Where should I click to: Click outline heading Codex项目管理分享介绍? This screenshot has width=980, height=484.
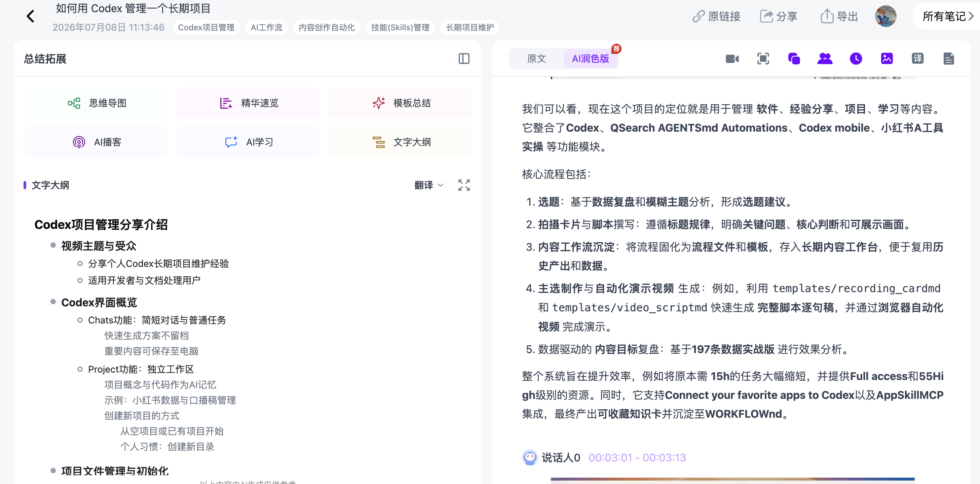101,225
